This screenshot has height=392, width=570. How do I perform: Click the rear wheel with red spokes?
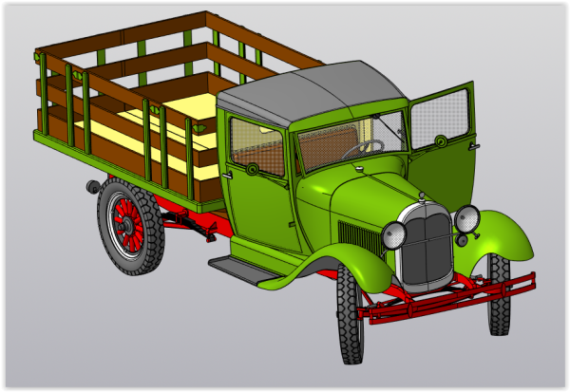[x=130, y=227]
